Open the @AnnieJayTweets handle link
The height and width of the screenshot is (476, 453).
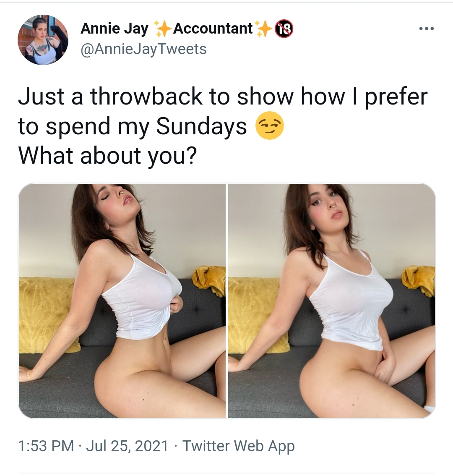pos(143,49)
